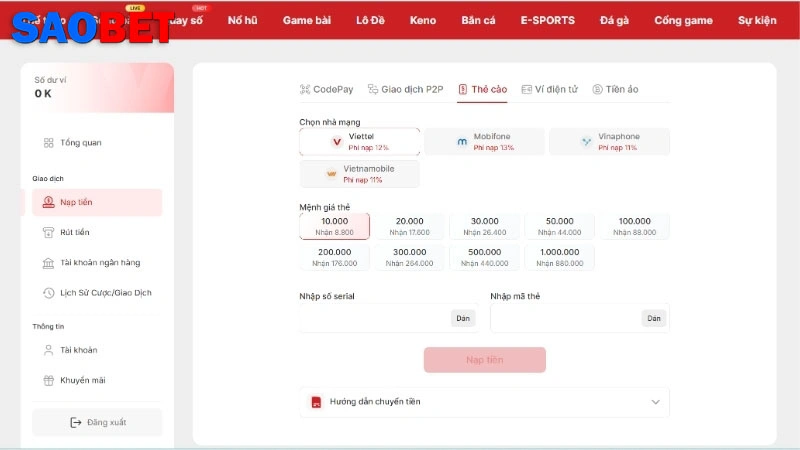This screenshot has height=450, width=800.
Task: Select Mobifone as the network
Action: click(x=484, y=142)
